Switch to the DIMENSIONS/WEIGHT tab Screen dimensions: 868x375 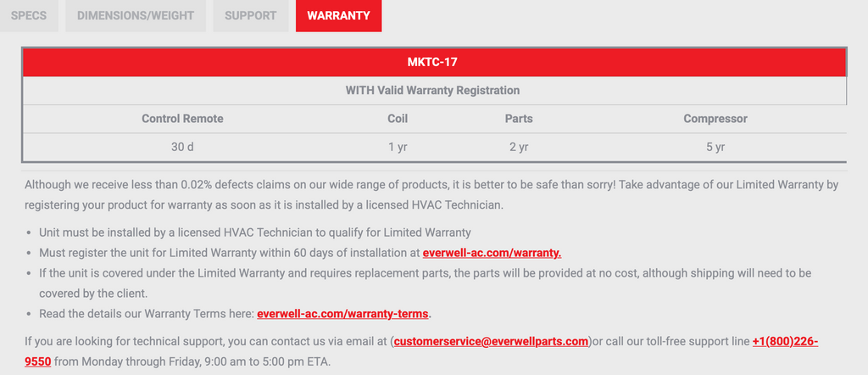[x=136, y=15]
